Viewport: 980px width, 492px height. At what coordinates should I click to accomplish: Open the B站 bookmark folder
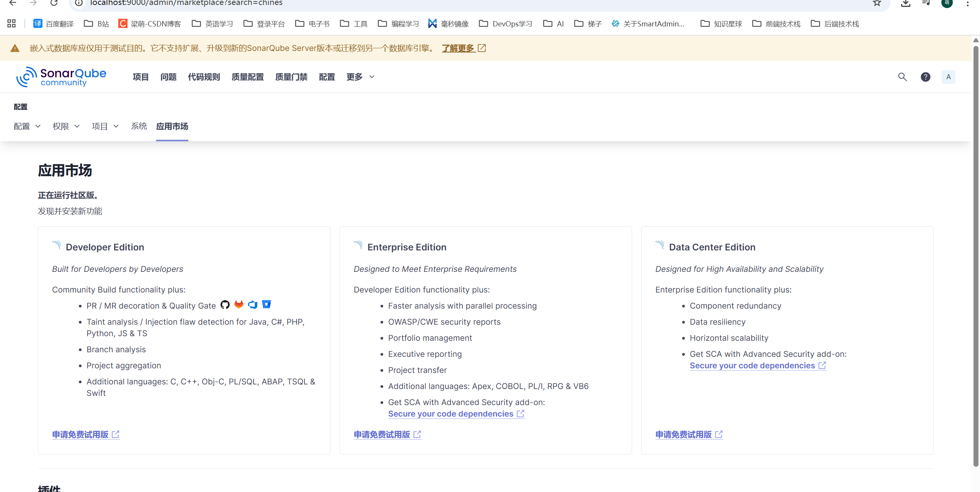(x=96, y=24)
